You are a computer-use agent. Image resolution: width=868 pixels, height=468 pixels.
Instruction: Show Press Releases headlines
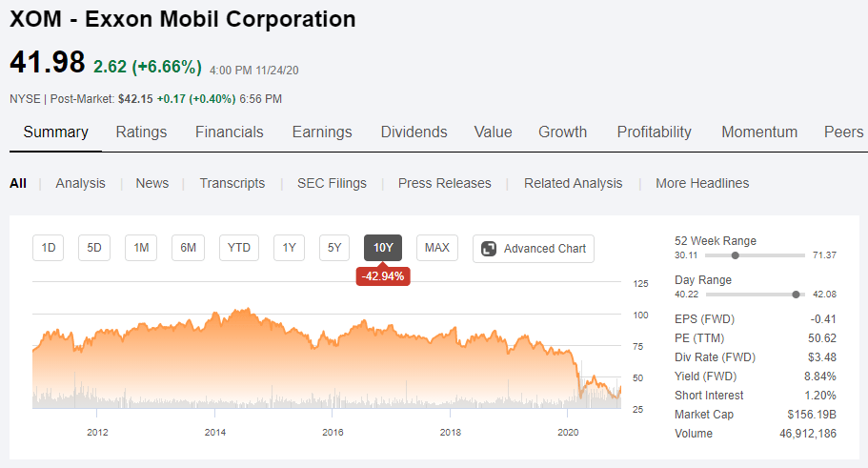coord(445,183)
